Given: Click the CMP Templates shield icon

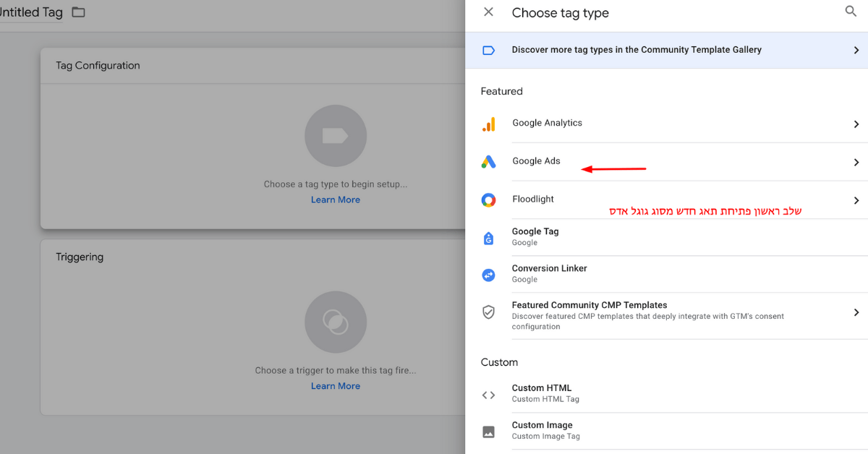Looking at the screenshot, I should 489,312.
